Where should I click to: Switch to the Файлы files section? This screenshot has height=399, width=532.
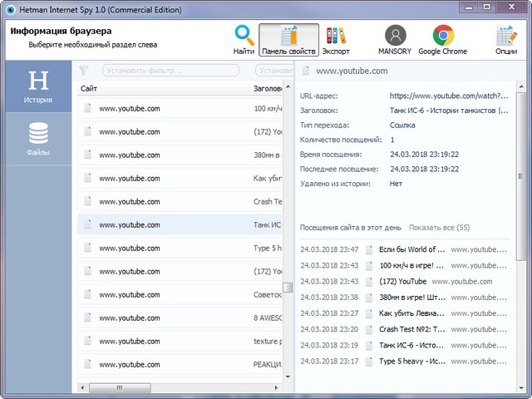[x=38, y=139]
